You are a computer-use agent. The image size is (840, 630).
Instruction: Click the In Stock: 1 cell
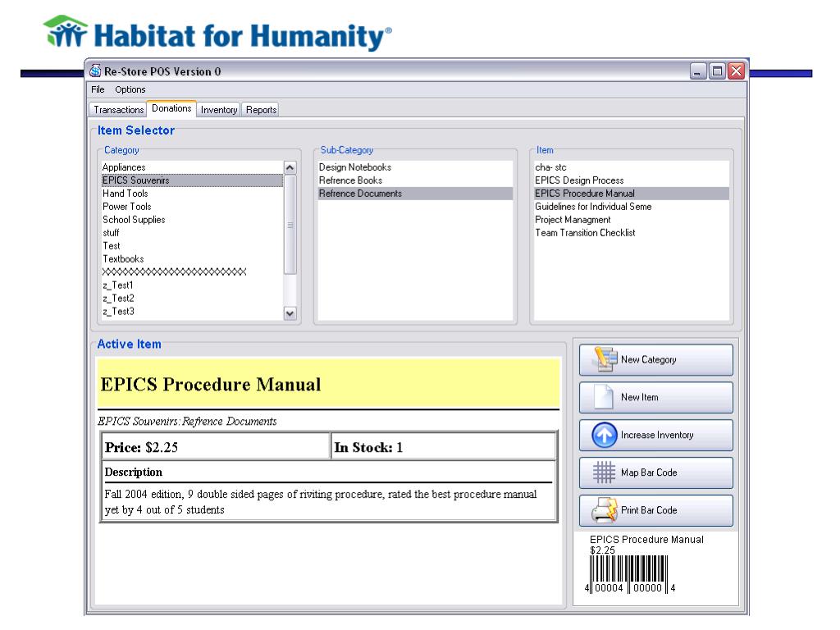[444, 447]
